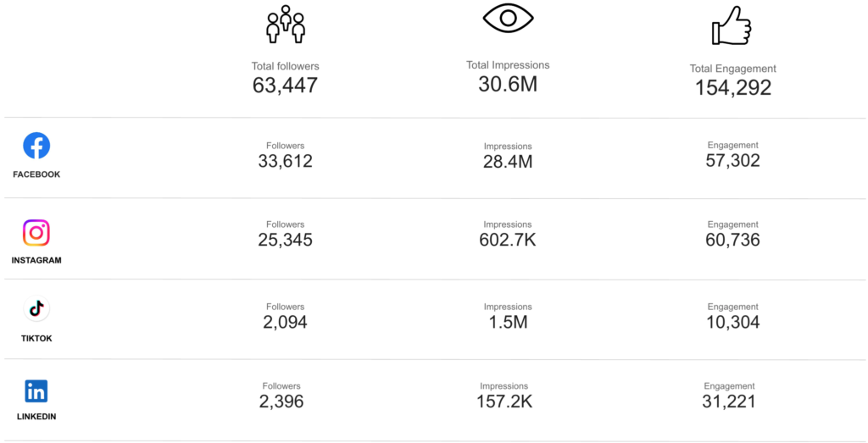
Task: Click Instagram engagement value 60,736
Action: 732,241
